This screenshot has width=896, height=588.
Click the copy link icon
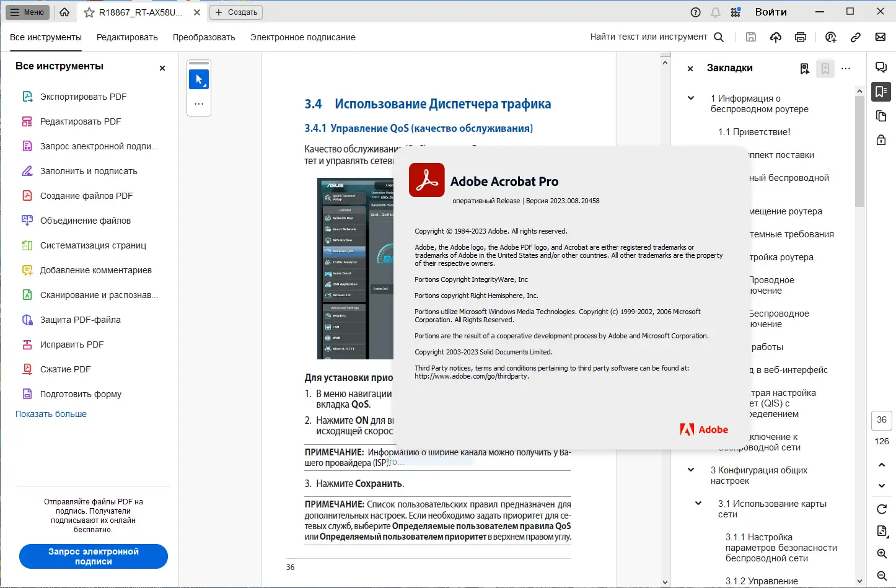pos(856,37)
